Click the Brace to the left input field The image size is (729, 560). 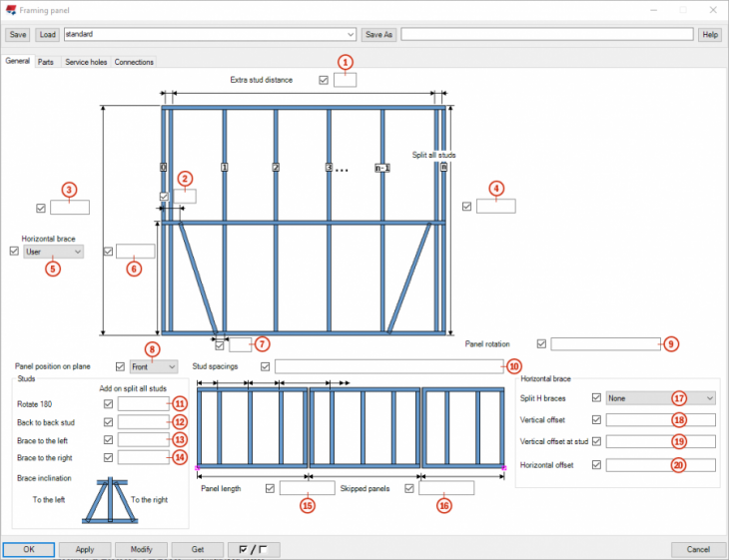pos(143,439)
